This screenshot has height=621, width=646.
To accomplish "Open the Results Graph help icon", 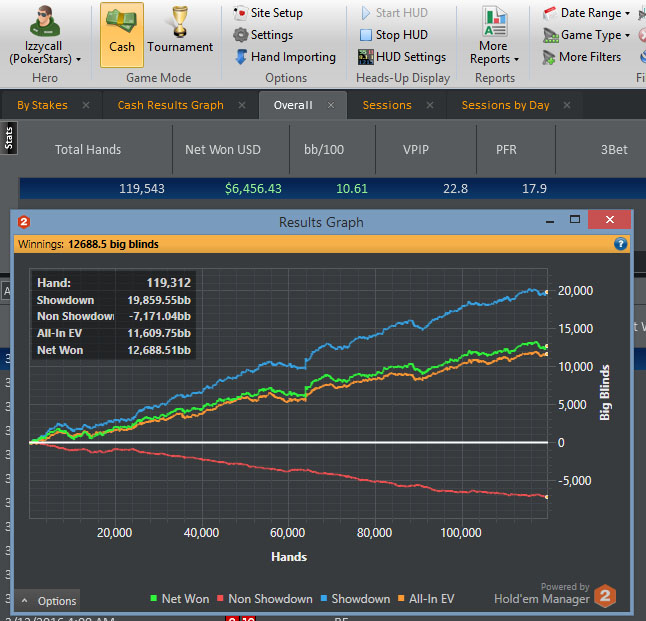I will point(620,244).
